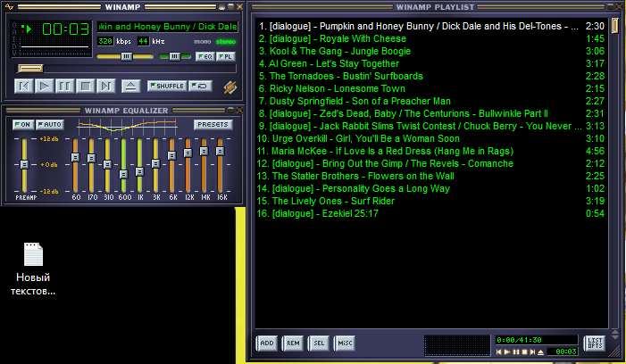The width and height of the screenshot is (626, 364).
Task: Select track 13 The Statler Brothers song
Action: click(431, 177)
